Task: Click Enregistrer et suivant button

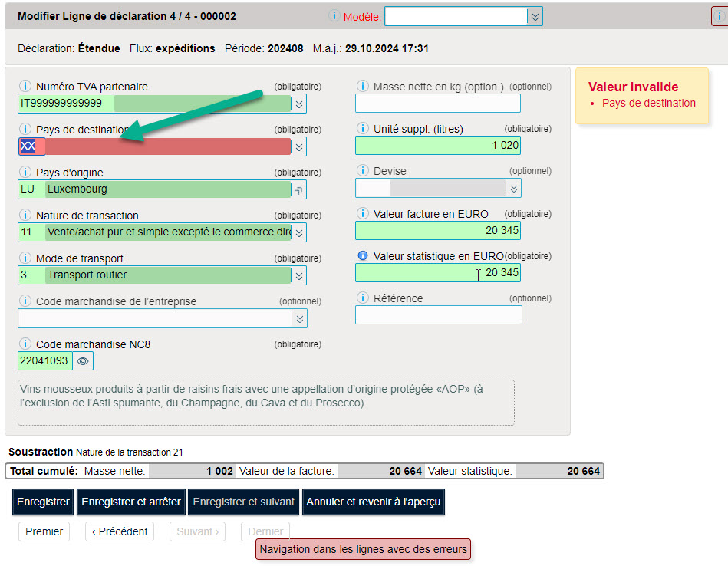Action: pos(244,502)
